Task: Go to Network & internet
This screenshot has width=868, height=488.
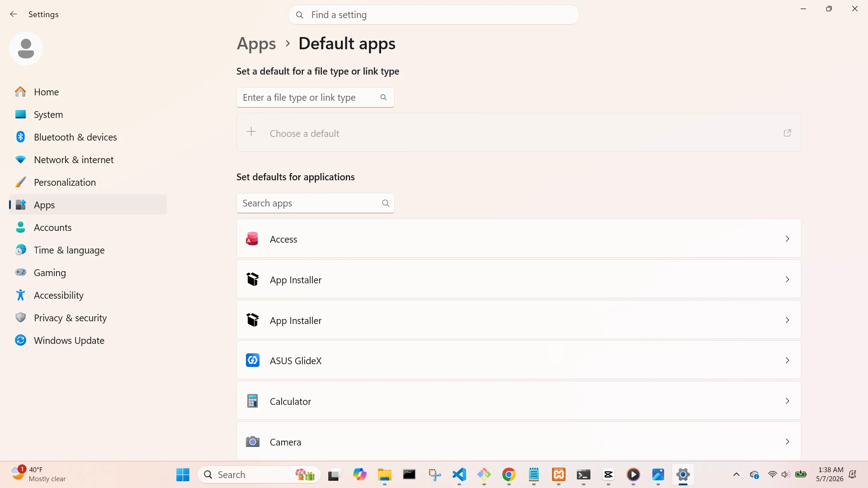Action: (88, 160)
